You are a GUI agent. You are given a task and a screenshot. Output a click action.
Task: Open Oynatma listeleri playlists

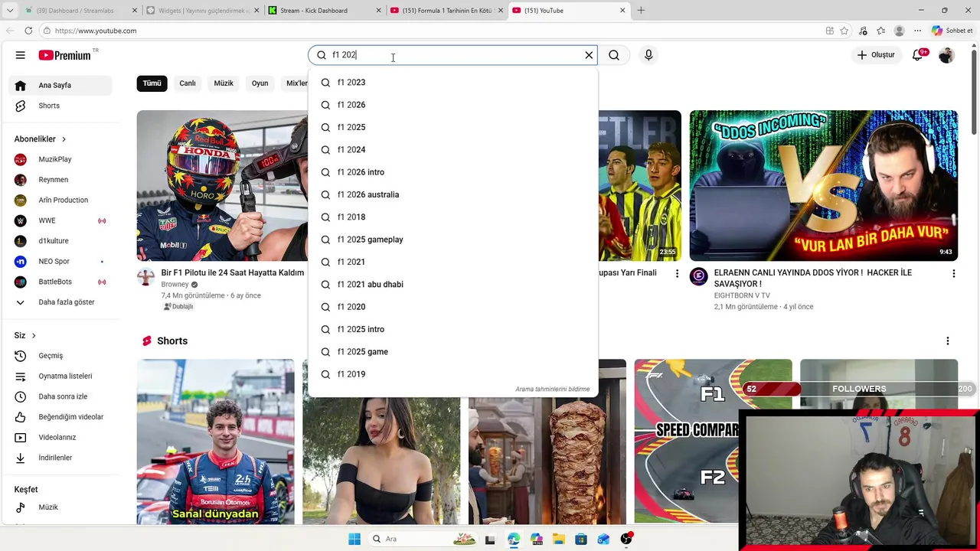61,376
